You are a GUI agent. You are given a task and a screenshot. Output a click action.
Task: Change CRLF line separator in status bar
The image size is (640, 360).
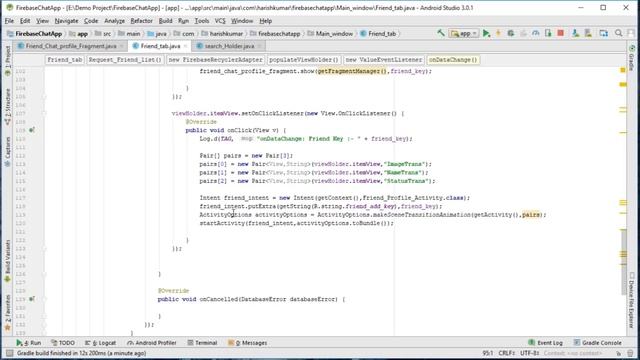(x=507, y=353)
